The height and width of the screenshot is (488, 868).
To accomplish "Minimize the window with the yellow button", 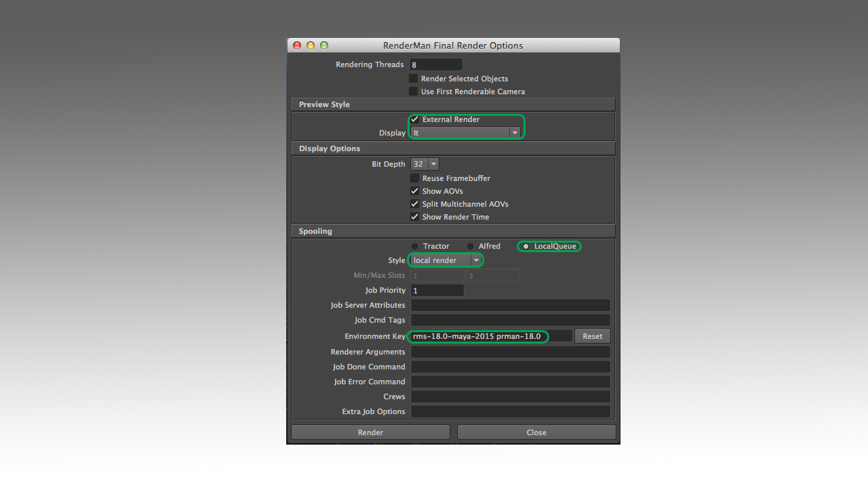I will pos(311,45).
